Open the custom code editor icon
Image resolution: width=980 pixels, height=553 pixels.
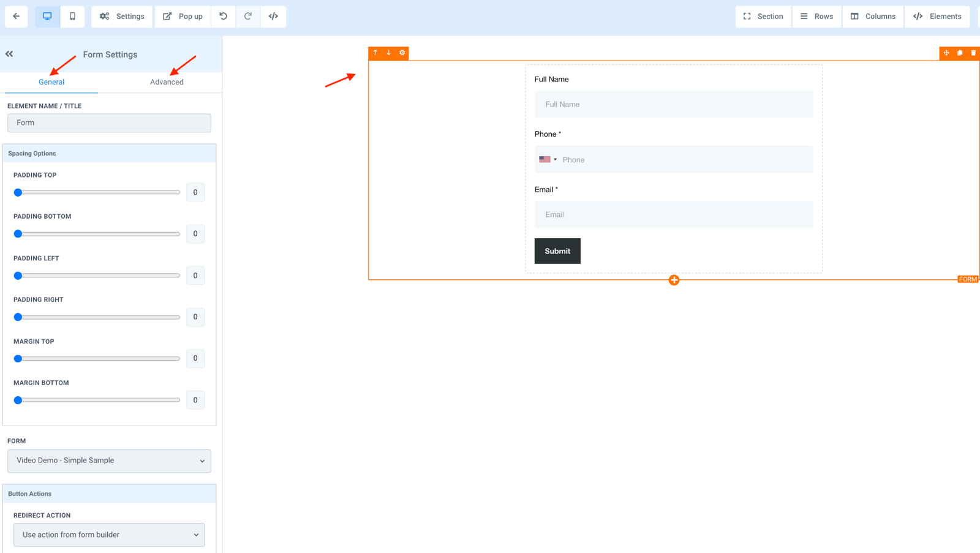[x=273, y=17]
